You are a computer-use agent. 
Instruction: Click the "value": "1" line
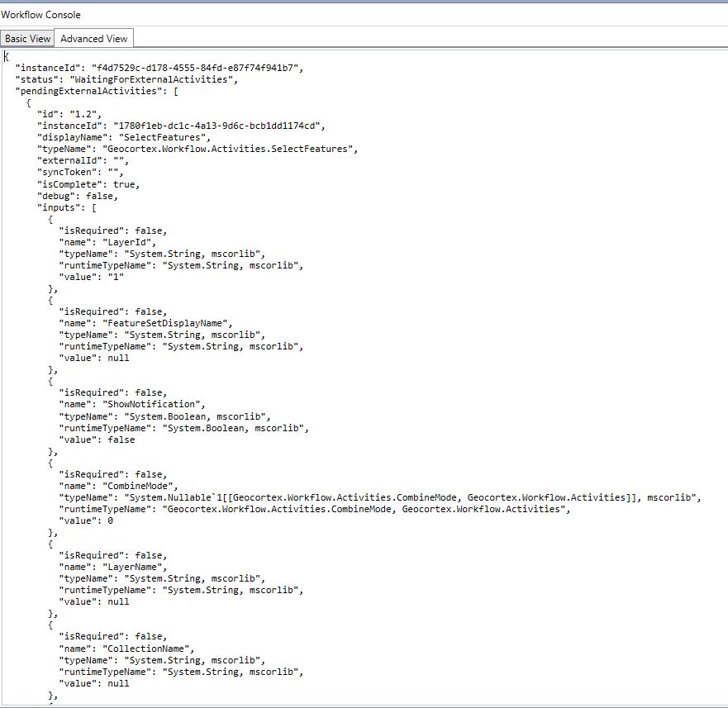(x=92, y=277)
